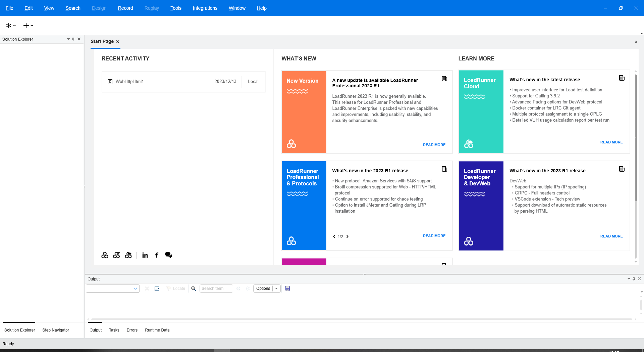644x352 pixels.
Task: Show next page arrow beside 1/2
Action: point(347,236)
